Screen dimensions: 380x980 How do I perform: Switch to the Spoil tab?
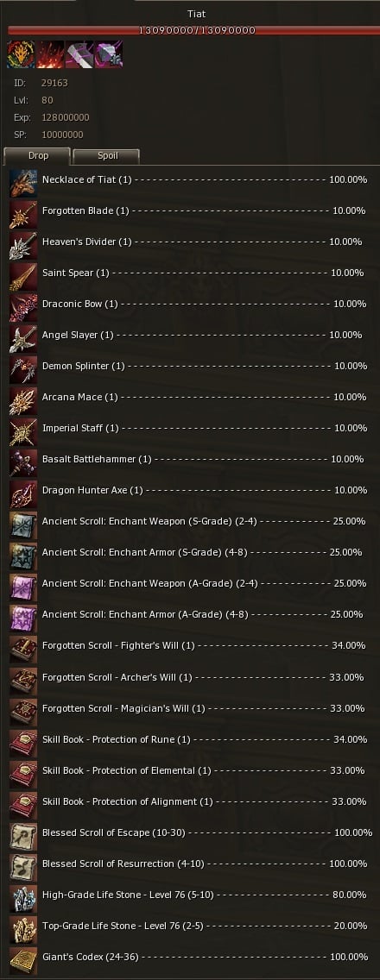coord(106,155)
